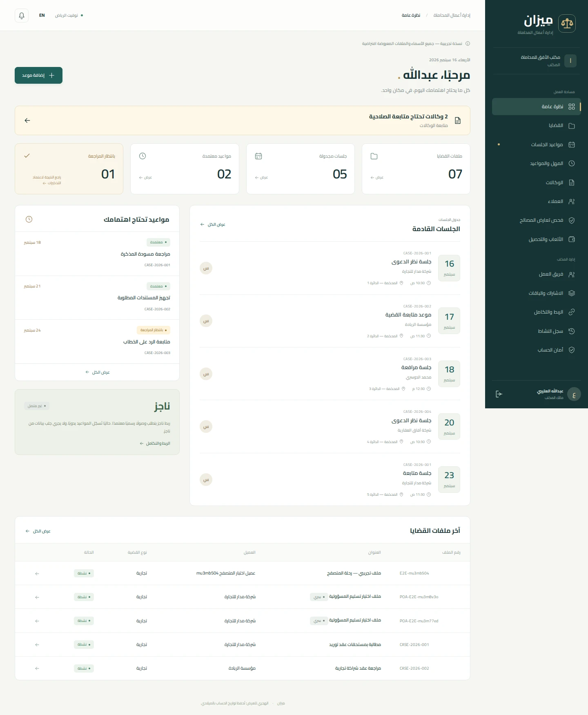Click the arrow on the وكالات تحتاج متابعة banner
The width and height of the screenshot is (588, 715).
click(27, 120)
